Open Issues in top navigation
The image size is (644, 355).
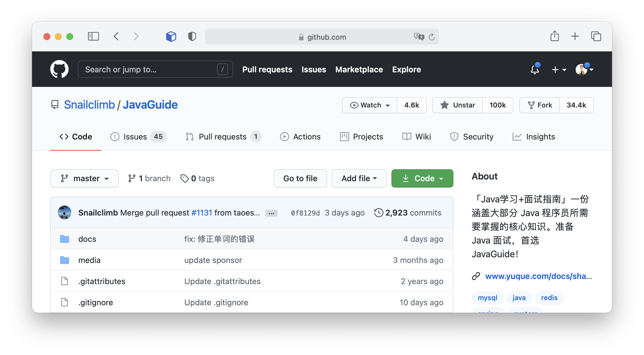(314, 69)
